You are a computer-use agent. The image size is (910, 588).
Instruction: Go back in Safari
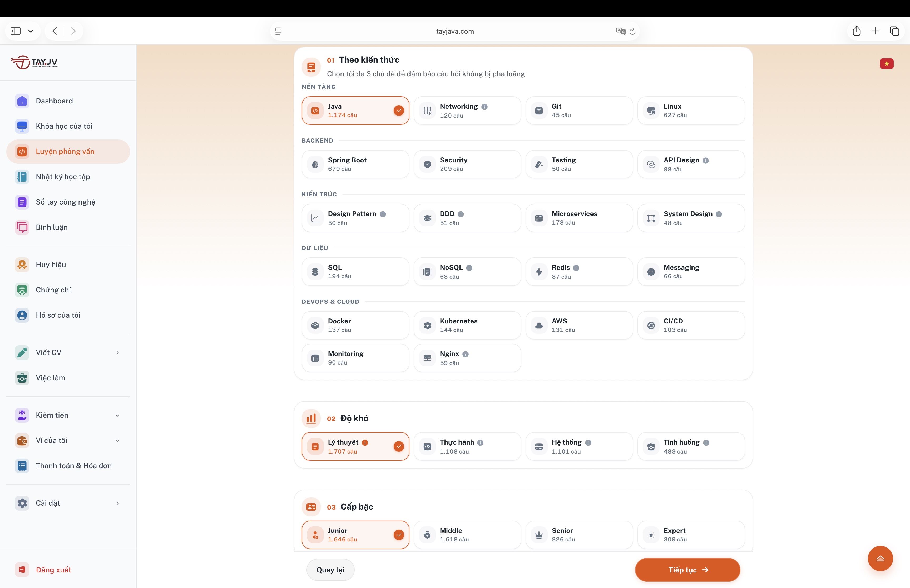[x=55, y=31]
